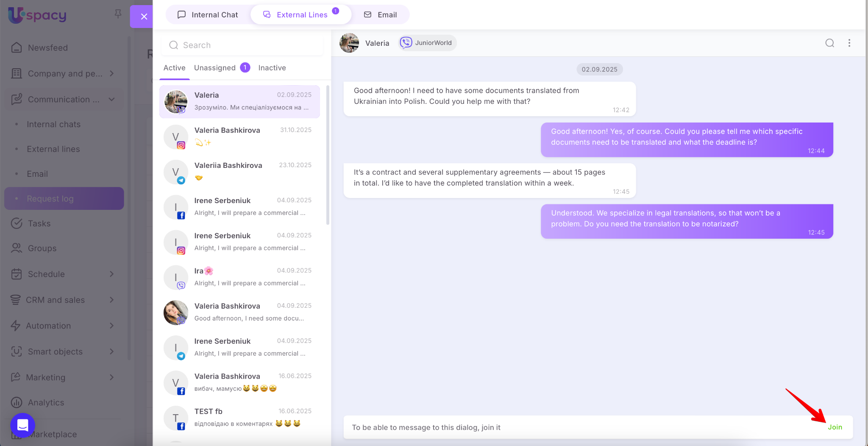Close the chat panel with X

click(144, 17)
